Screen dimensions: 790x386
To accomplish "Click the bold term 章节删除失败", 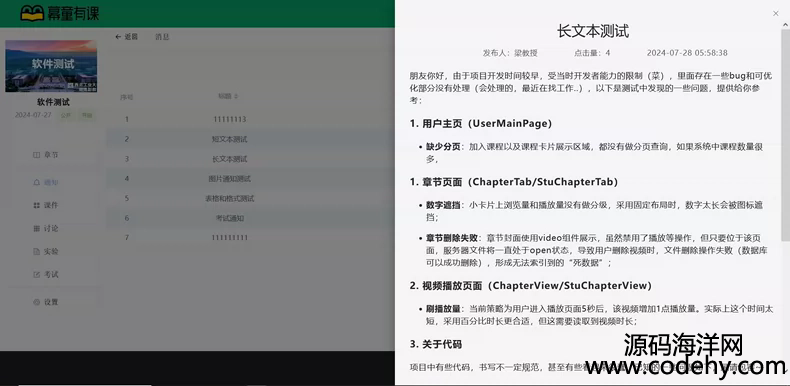I will point(452,238).
